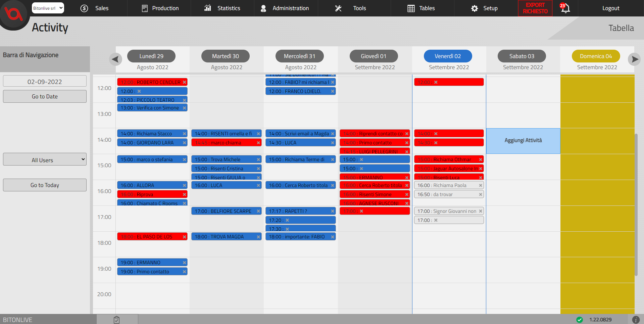This screenshot has width=644, height=324.
Task: Go to previous week arrow
Action: [x=115, y=59]
